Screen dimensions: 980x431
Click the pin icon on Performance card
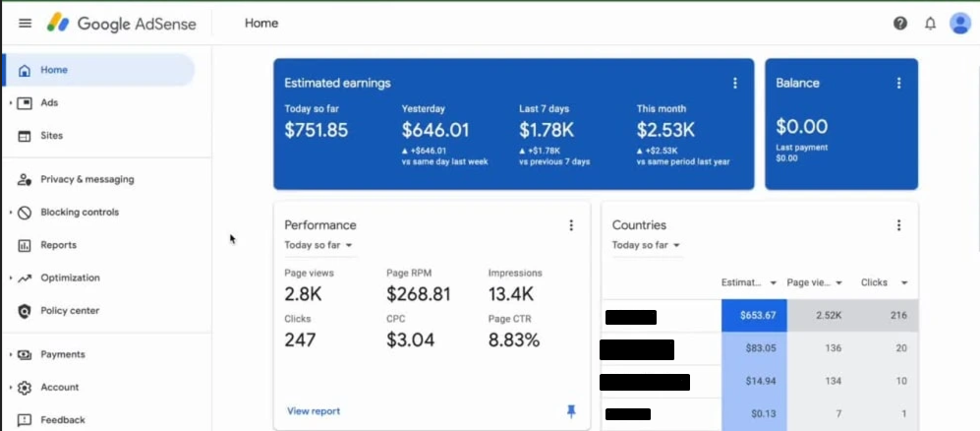[571, 411]
